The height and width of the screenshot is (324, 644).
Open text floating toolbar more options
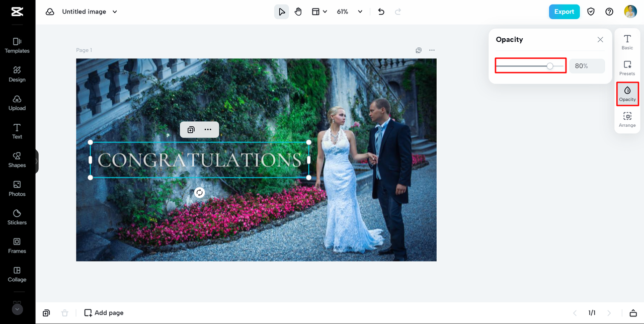point(208,130)
